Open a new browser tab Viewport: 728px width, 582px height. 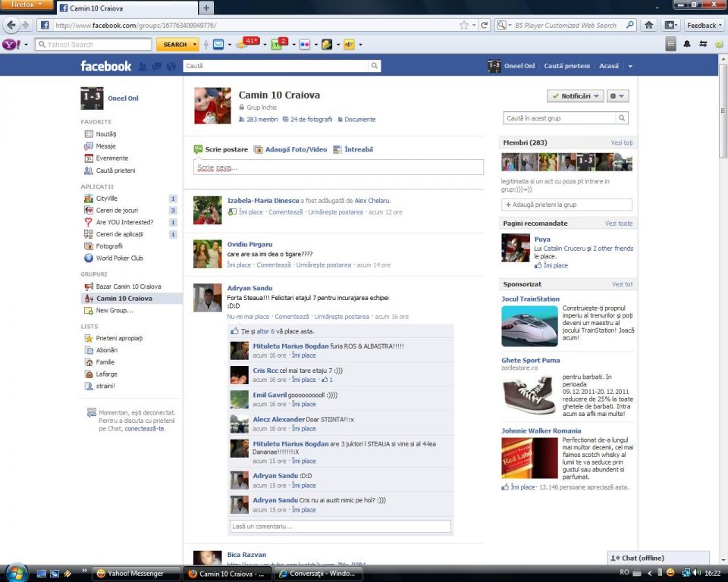tap(206, 8)
